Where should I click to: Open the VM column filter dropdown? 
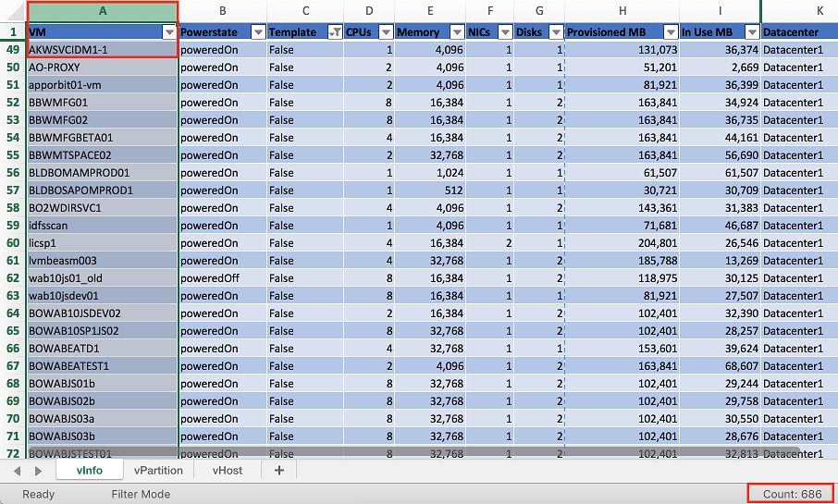pyautogui.click(x=169, y=32)
